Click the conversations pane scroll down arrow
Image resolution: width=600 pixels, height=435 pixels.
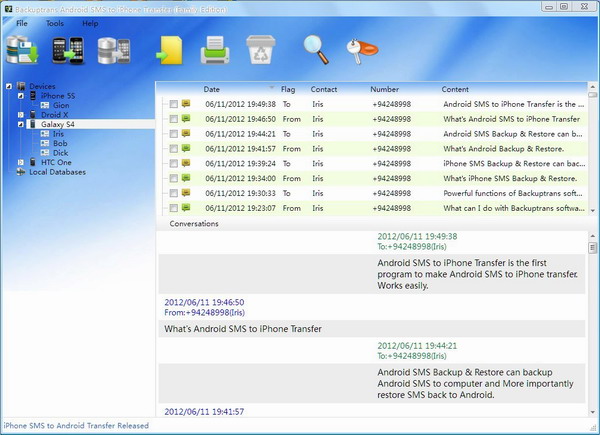pyautogui.click(x=593, y=412)
